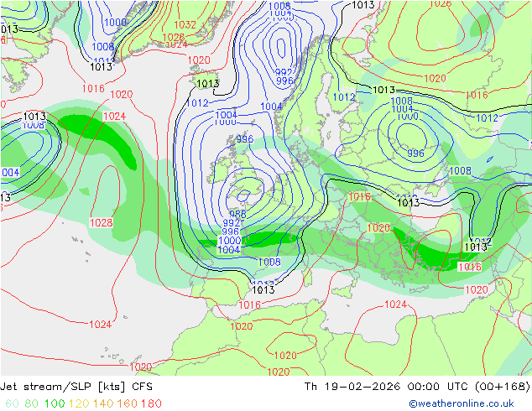Click the 988 pressure label
The height and width of the screenshot is (411, 532).
click(237, 214)
